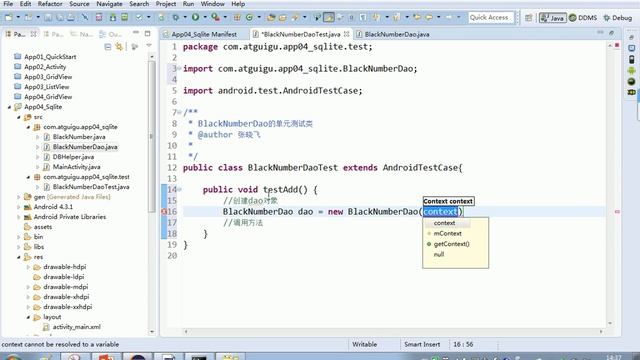Viewport: 640px width, 360px height.
Task: Select mContext from the suggestion list
Action: pos(447,233)
